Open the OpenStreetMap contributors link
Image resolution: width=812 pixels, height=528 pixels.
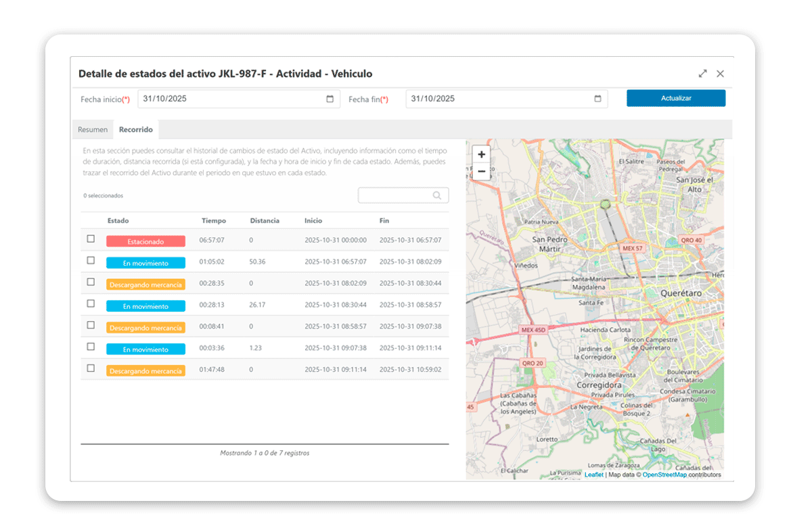click(665, 475)
